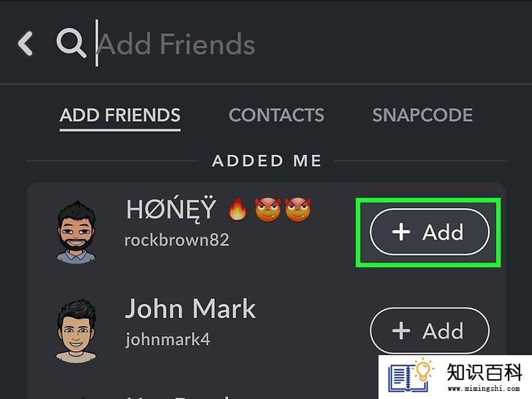This screenshot has width=532, height=399.
Task: Tap the HØŃĘŸ display name
Action: [171, 210]
